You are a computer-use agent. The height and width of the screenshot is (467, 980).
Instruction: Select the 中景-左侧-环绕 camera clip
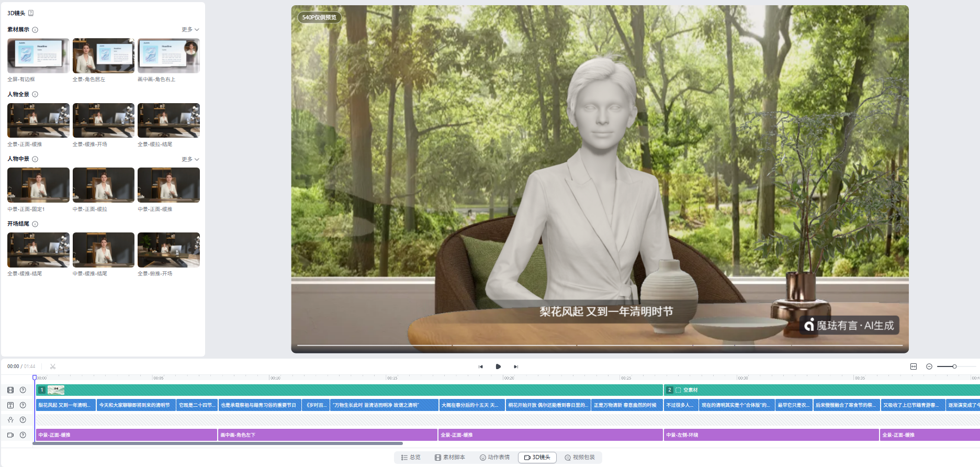click(771, 435)
